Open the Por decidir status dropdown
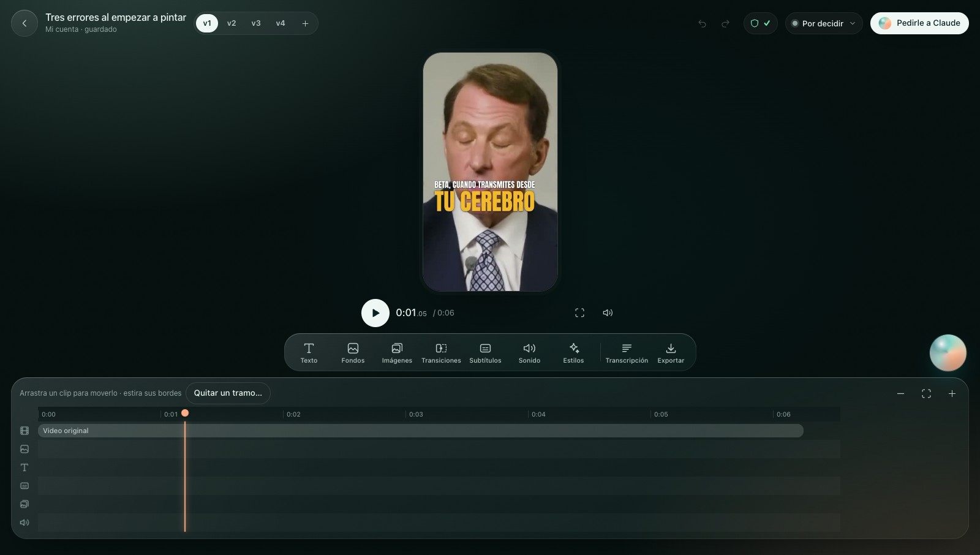This screenshot has width=980, height=555. (824, 23)
